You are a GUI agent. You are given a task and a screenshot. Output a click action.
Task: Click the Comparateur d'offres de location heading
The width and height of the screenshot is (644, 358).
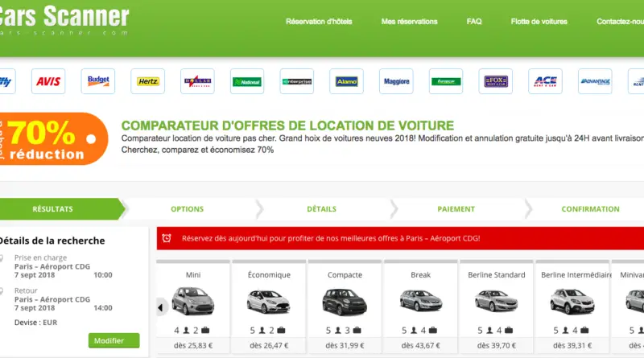287,126
